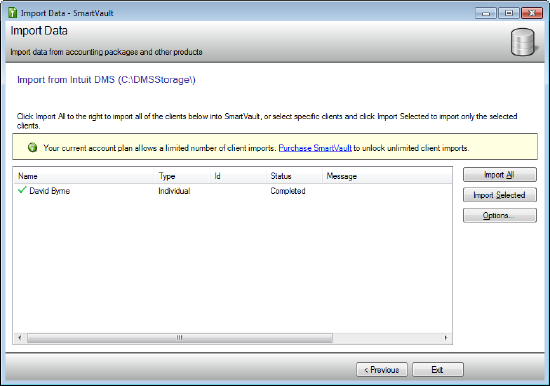Open the Options dialog

499,215
